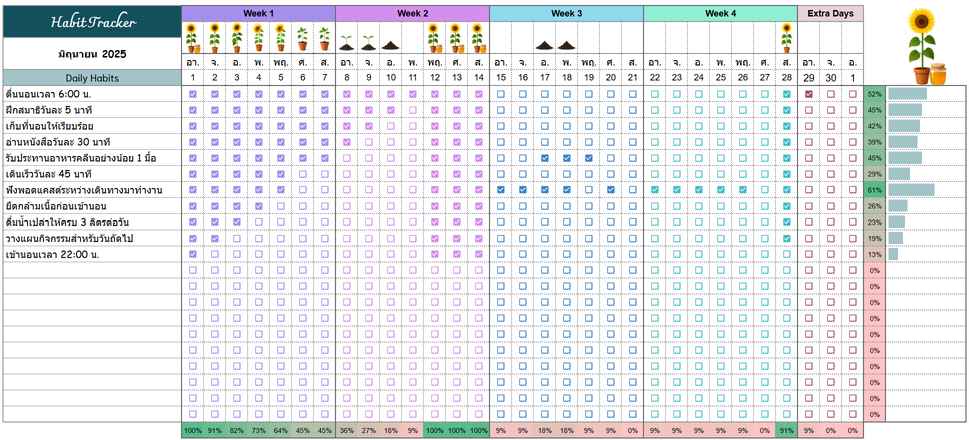This screenshot has width=969, height=440.
Task: Click the small plant pot above day 7
Action: tap(324, 38)
